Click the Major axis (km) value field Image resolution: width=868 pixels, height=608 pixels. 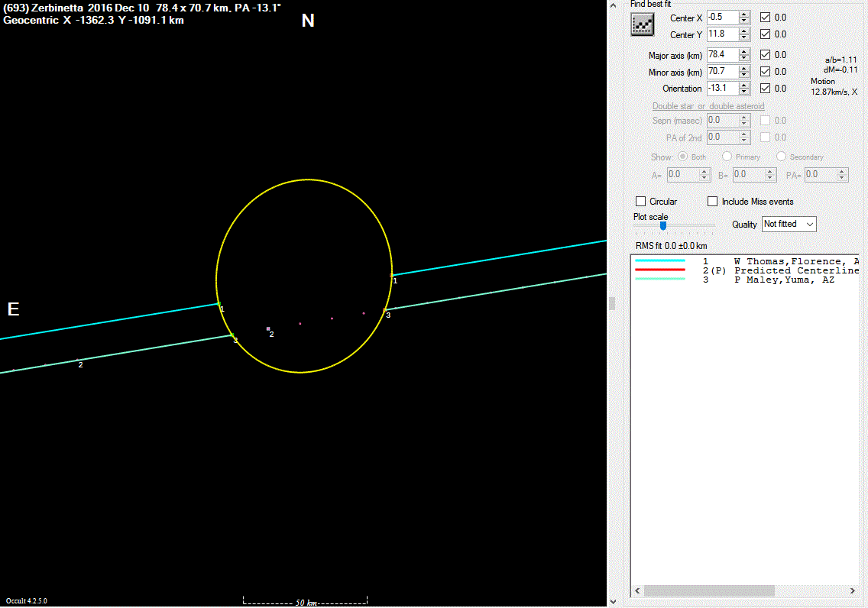coord(722,55)
